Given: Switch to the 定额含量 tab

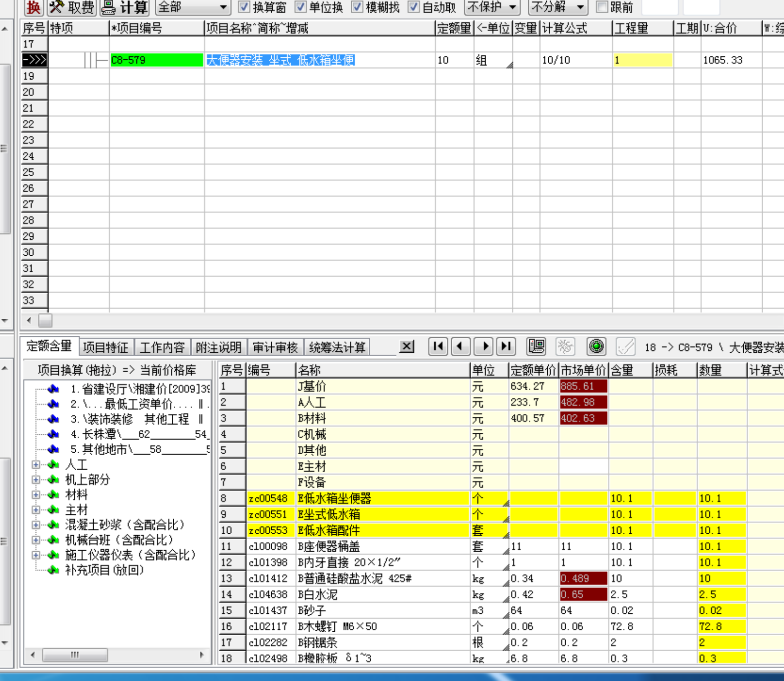Looking at the screenshot, I should coord(49,346).
